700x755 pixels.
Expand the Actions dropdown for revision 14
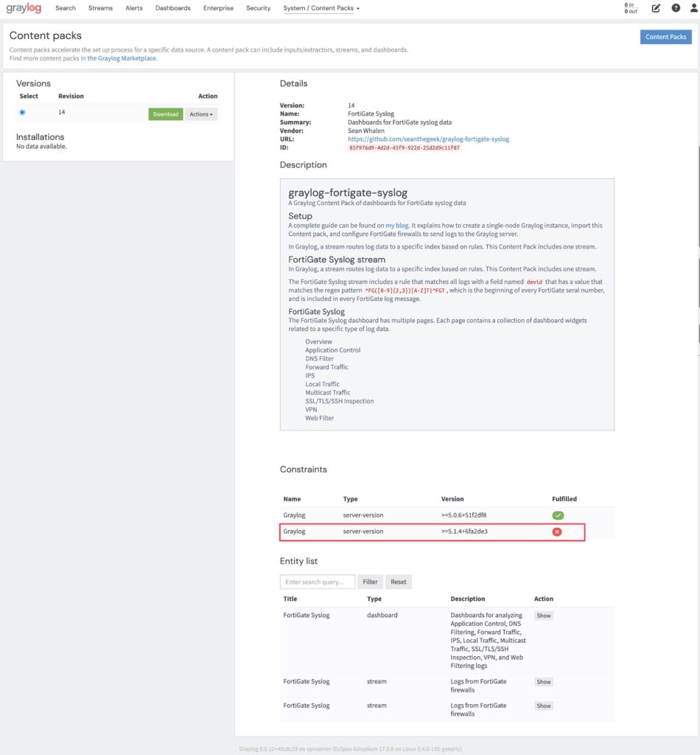pos(201,114)
